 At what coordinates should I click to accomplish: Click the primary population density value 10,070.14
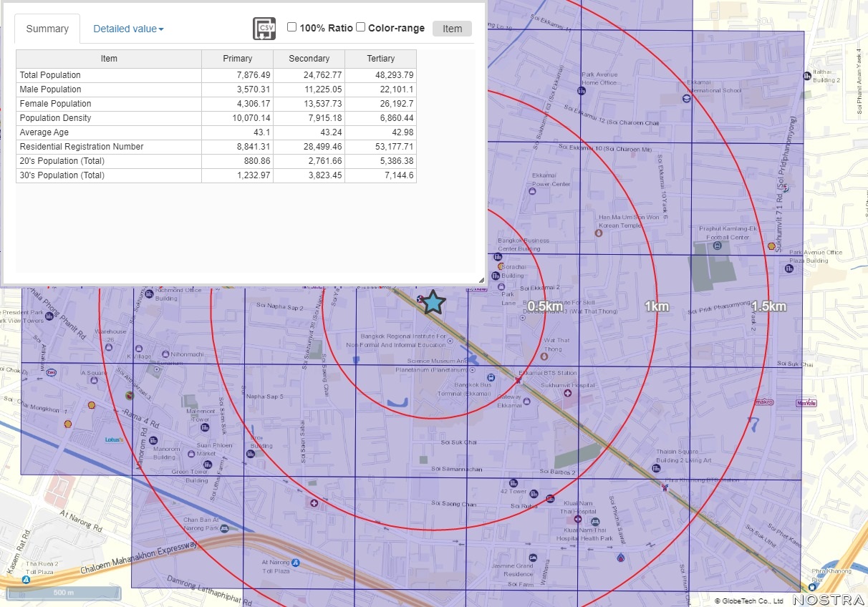click(x=252, y=118)
